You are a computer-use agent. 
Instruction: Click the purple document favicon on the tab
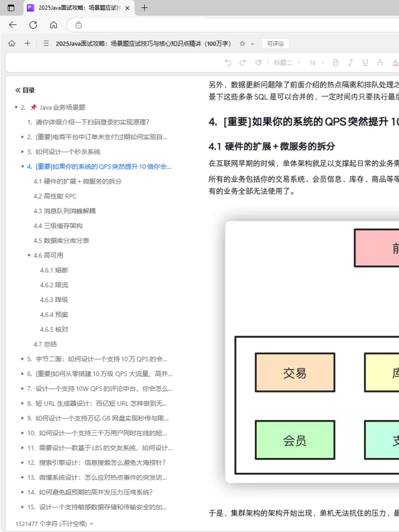(30, 8)
